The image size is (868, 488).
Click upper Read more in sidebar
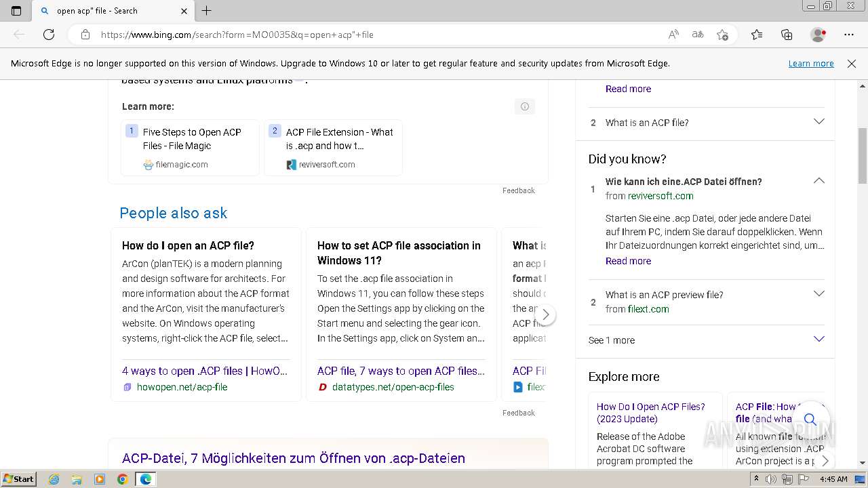click(628, 89)
